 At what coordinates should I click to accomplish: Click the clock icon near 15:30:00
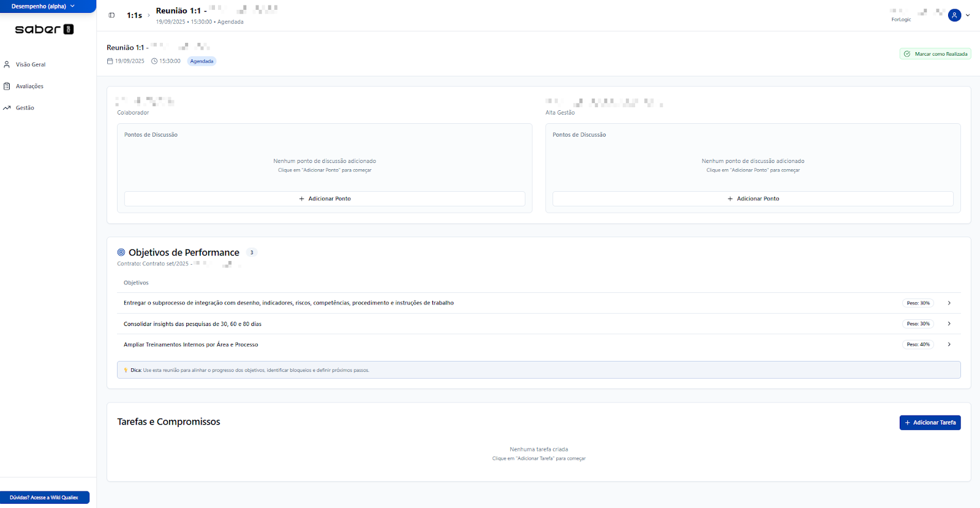coord(154,61)
